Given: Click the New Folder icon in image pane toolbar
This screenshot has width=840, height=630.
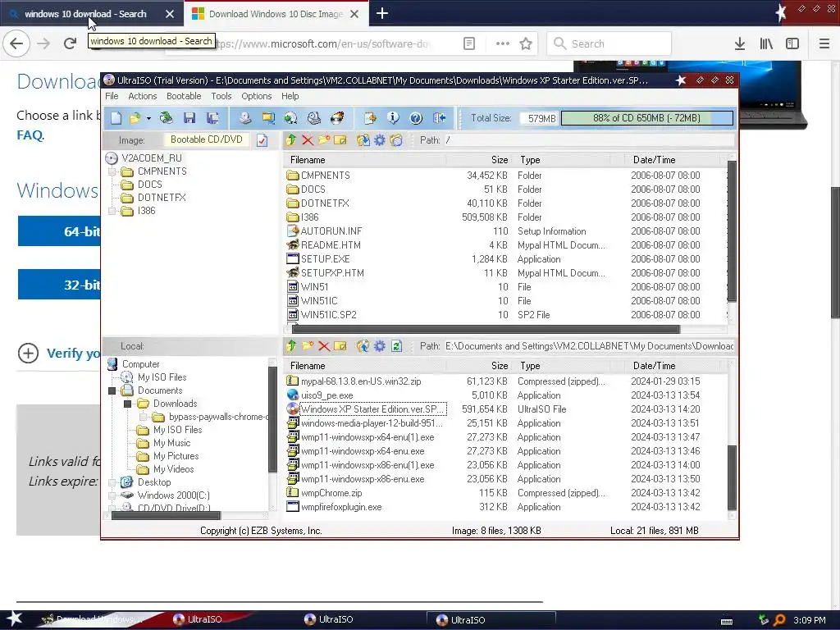Looking at the screenshot, I should point(323,139).
